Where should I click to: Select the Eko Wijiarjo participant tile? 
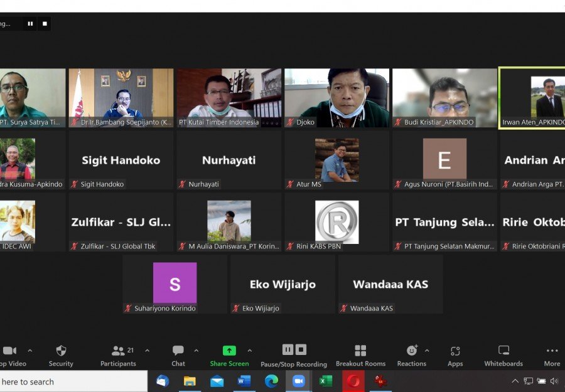click(282, 284)
